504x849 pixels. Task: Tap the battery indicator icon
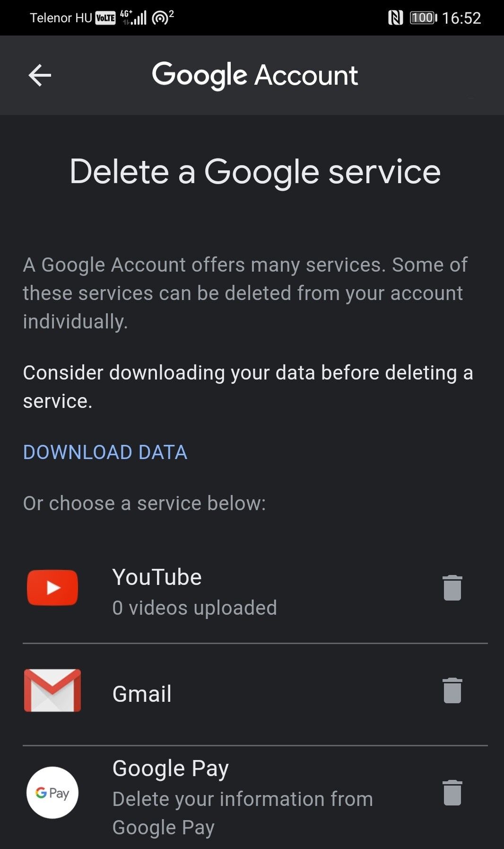point(423,18)
